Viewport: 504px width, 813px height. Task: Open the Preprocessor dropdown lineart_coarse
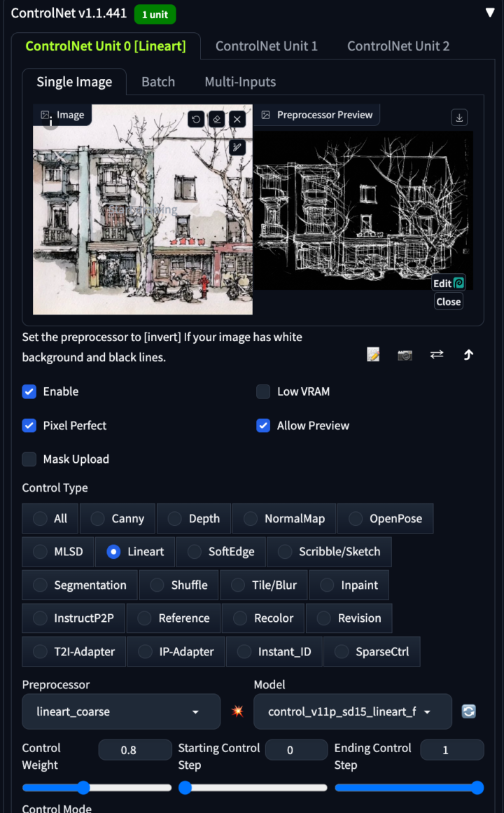pos(121,711)
